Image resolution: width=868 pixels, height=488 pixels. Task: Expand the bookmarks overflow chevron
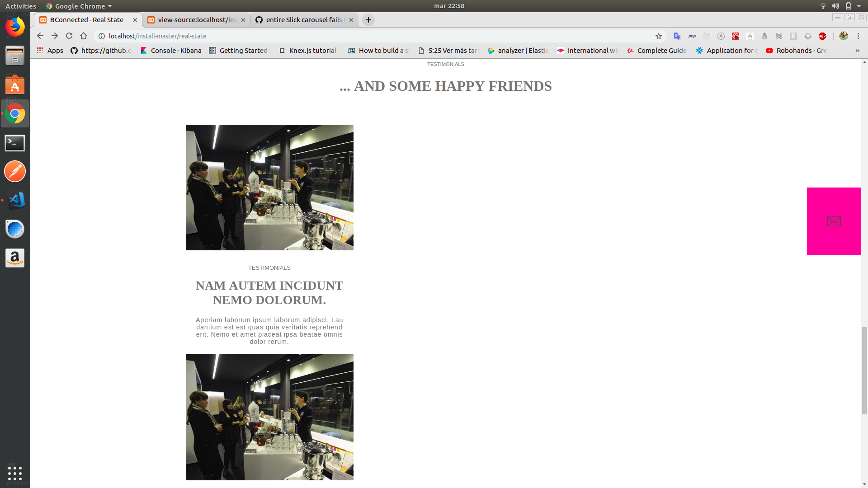[x=857, y=51]
